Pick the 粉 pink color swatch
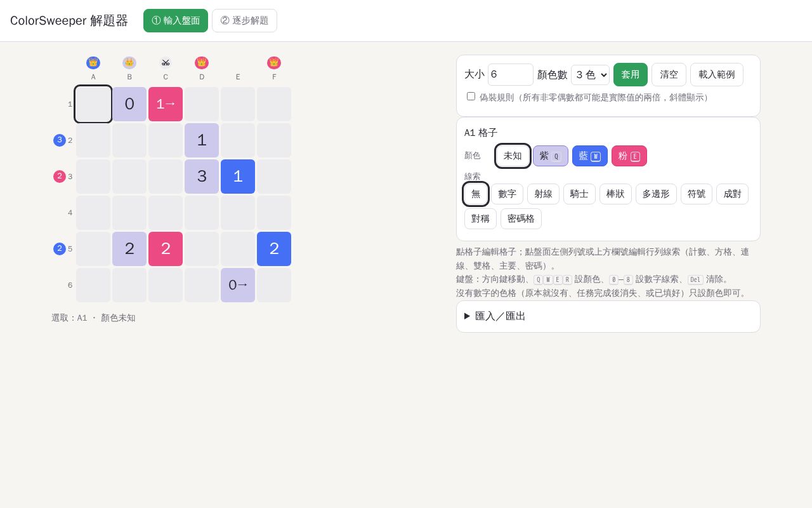 click(x=629, y=156)
